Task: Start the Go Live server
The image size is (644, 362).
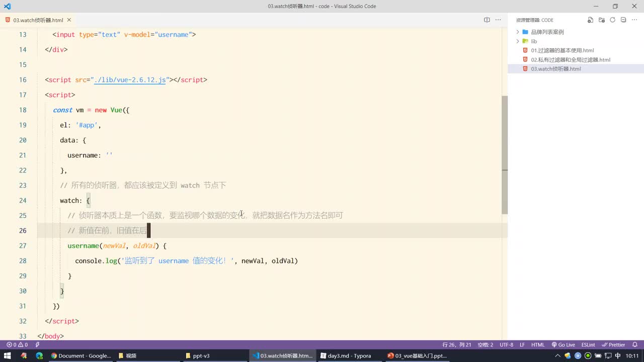Action: point(563,345)
